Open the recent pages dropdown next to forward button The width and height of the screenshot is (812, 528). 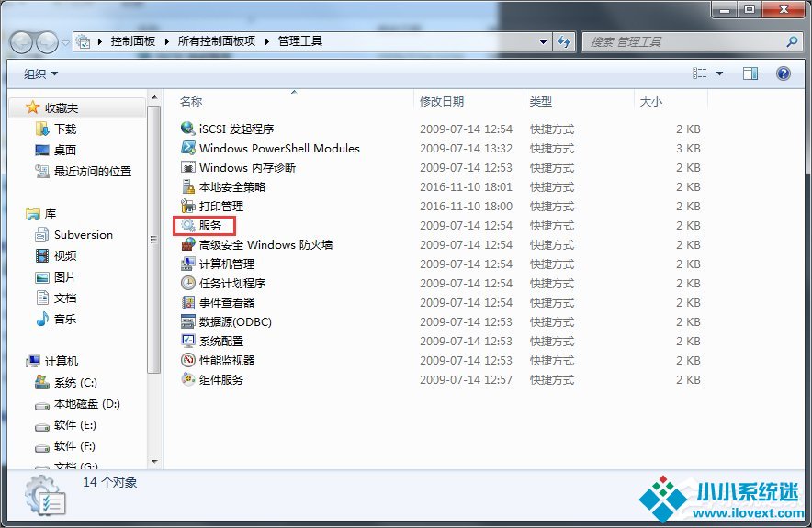65,43
